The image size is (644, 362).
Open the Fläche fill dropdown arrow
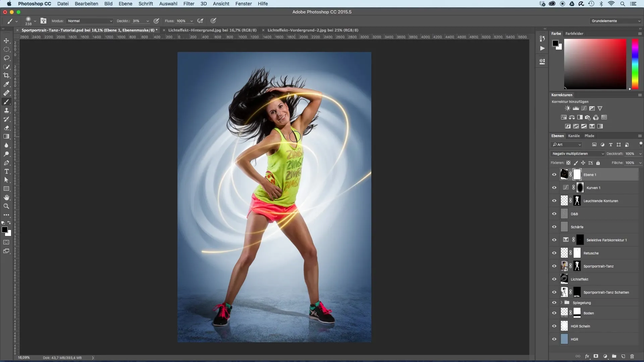click(x=640, y=163)
